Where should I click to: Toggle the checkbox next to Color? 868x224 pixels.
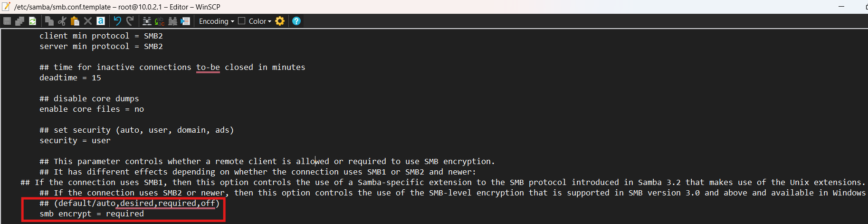click(241, 21)
